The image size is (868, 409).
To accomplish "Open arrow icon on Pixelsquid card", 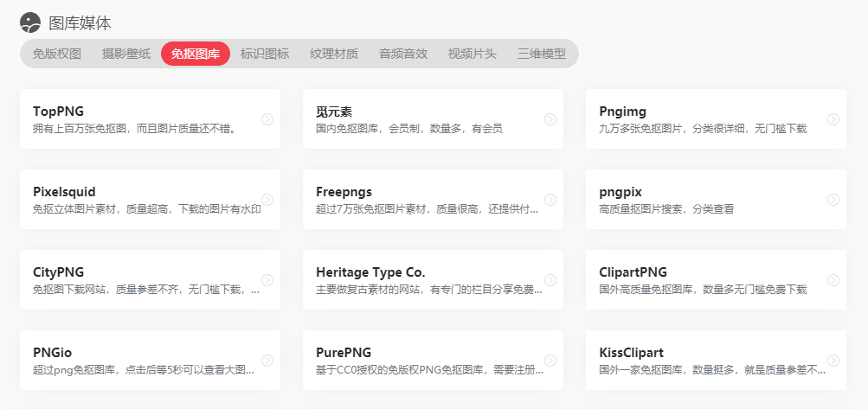I will pyautogui.click(x=267, y=199).
